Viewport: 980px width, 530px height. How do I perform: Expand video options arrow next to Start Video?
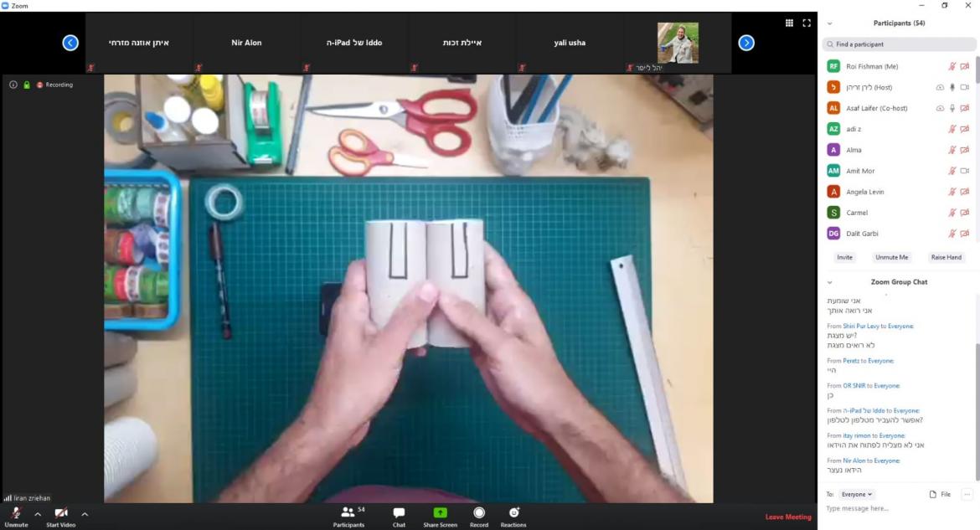click(x=85, y=514)
